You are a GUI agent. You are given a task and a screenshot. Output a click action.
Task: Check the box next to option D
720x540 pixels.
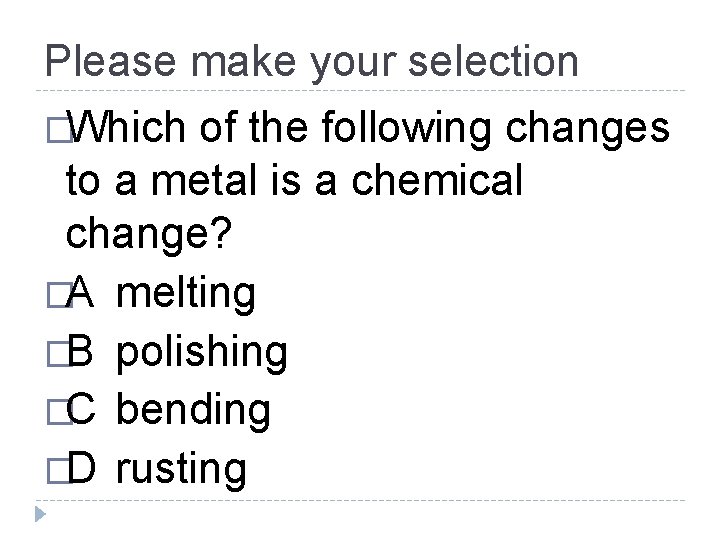(59, 471)
